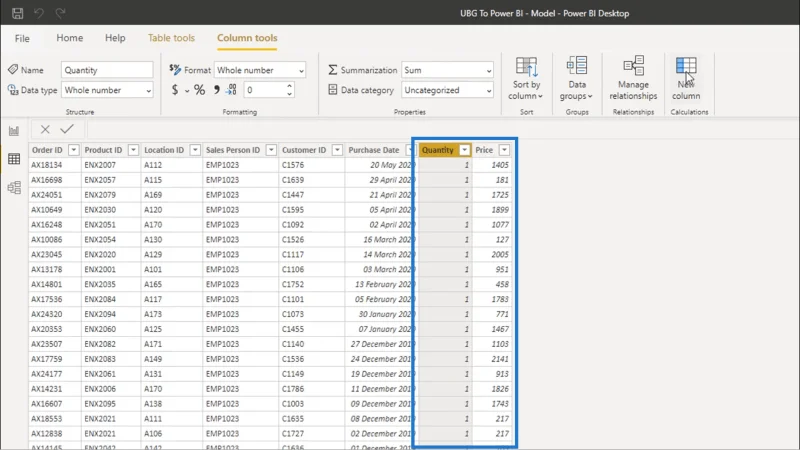Click the formula bar input area
The width and height of the screenshot is (800, 450).
[441, 129]
